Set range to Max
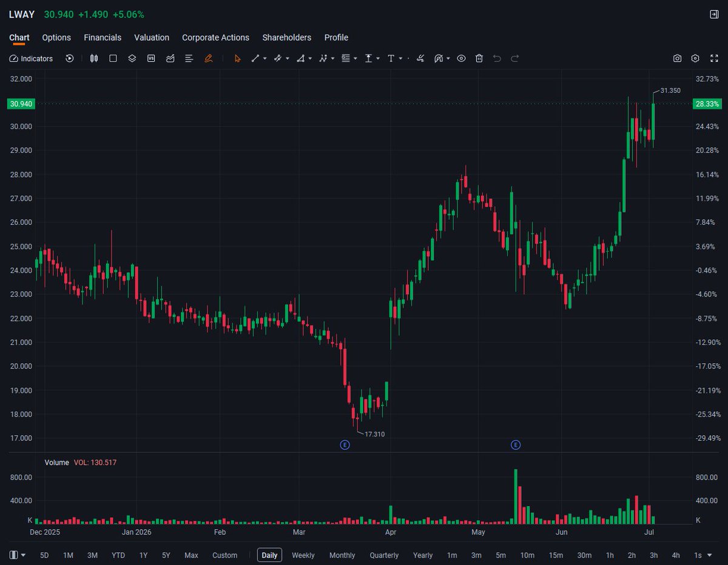Image resolution: width=728 pixels, height=565 pixels. 191,555
